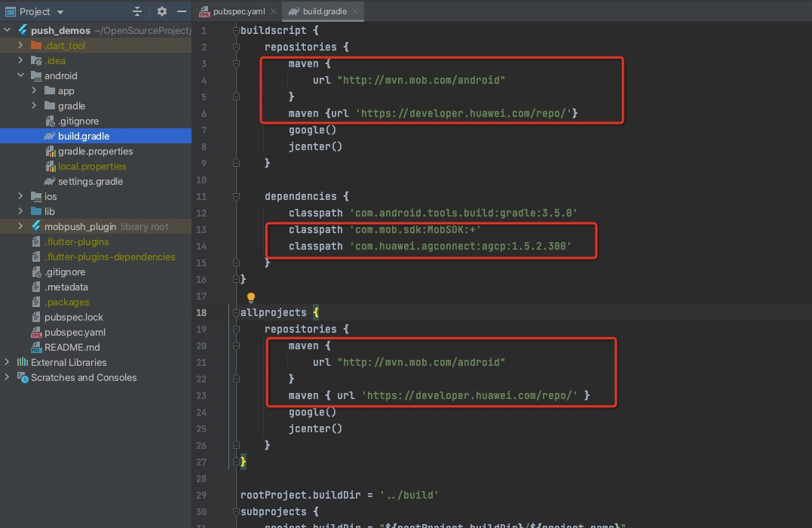Image resolution: width=812 pixels, height=528 pixels.
Task: Click the Scratches and Consoles icon
Action: pos(23,377)
